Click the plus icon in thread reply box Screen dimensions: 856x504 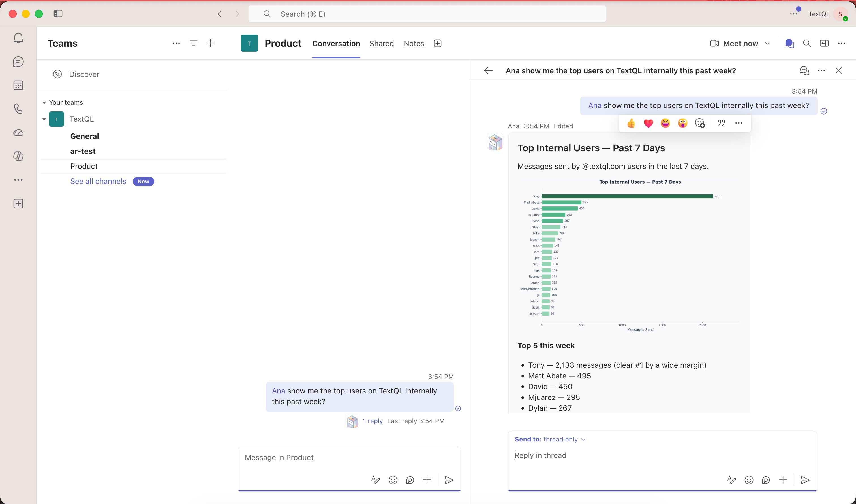783,480
